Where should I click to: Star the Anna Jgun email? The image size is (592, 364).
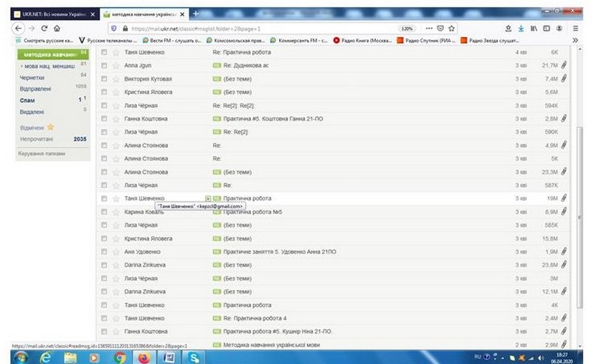click(x=115, y=65)
